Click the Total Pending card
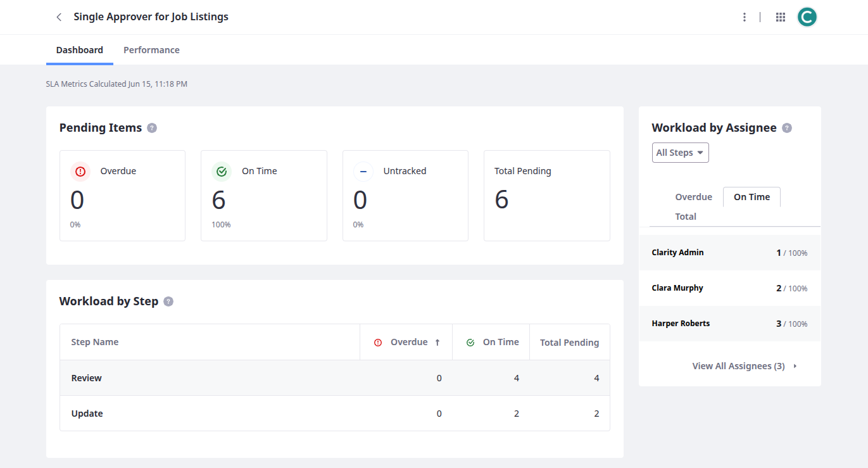868x468 pixels. 546,195
